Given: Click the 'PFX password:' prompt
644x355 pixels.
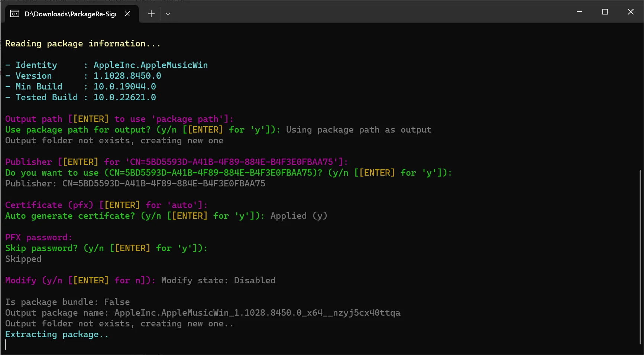Looking at the screenshot, I should pos(39,237).
